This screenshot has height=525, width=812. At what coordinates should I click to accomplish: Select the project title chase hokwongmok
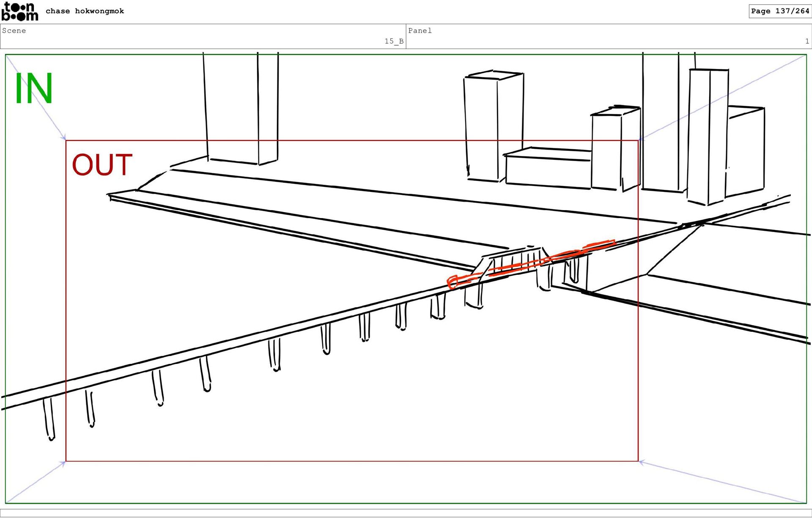85,11
